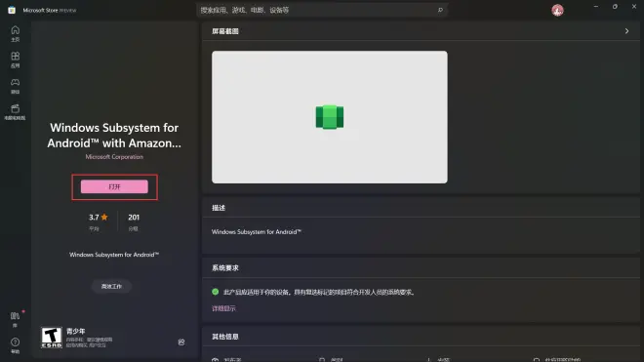Click the Microsoft Store logo icon
644x362 pixels.
(x=12, y=10)
